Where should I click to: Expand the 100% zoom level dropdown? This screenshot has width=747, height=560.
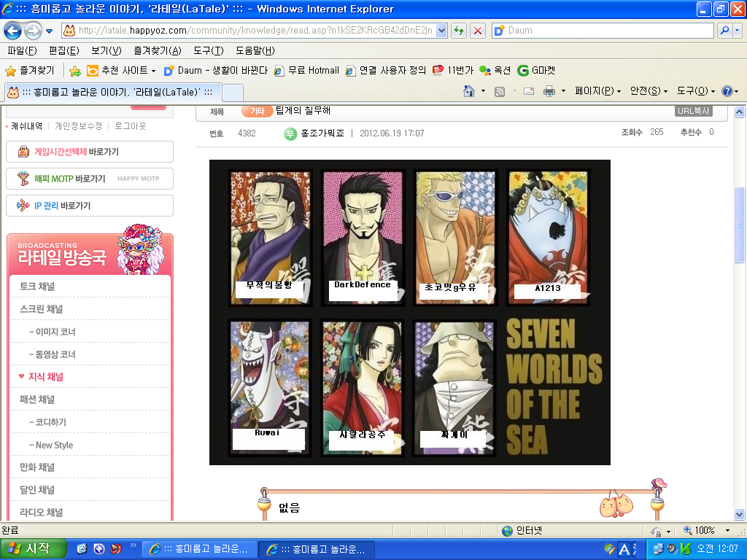coord(727,530)
